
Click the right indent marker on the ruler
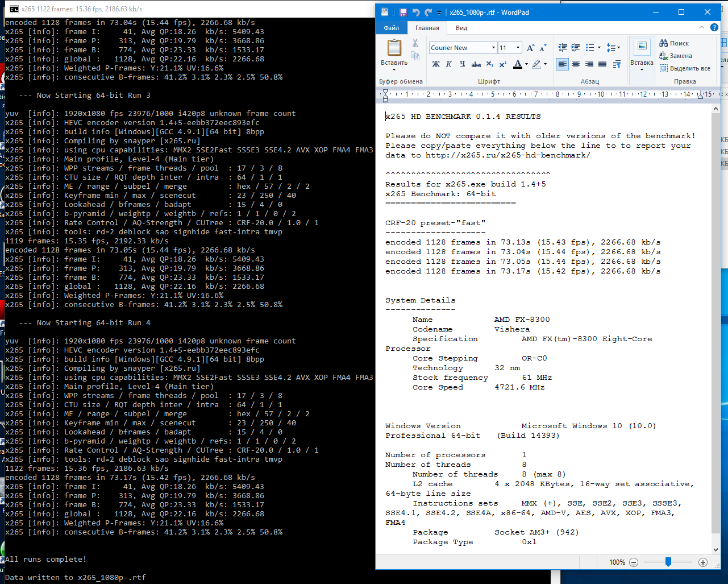[701, 96]
